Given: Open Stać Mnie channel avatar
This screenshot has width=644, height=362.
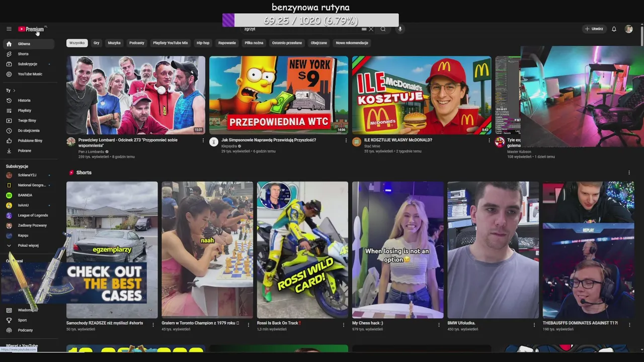Looking at the screenshot, I should pyautogui.click(x=357, y=142).
